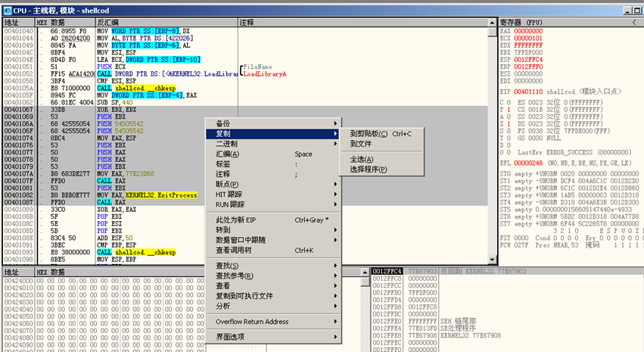Open 转到 submenu
The width and height of the screenshot is (644, 352).
(x=273, y=230)
